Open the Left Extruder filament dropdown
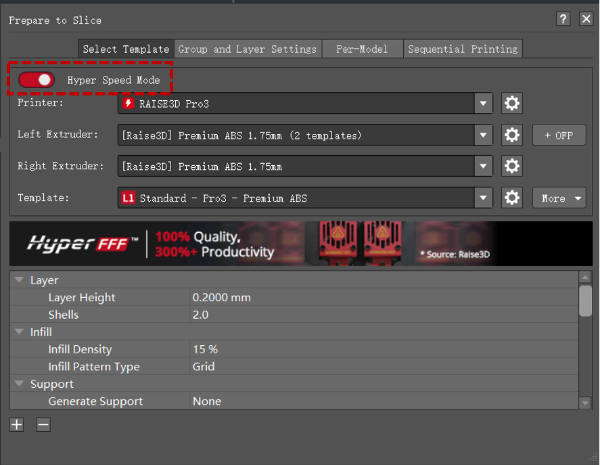This screenshot has width=600, height=465. (484, 135)
